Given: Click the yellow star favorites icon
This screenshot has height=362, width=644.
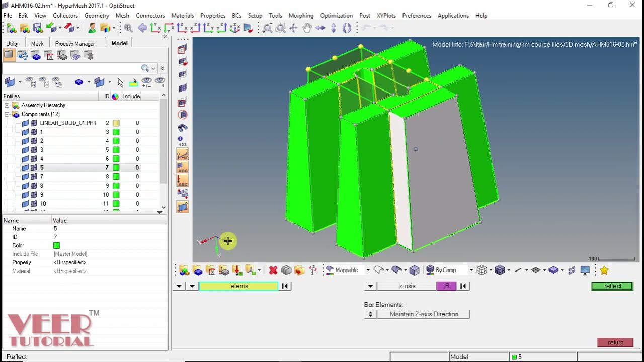Looking at the screenshot, I should pos(604,270).
